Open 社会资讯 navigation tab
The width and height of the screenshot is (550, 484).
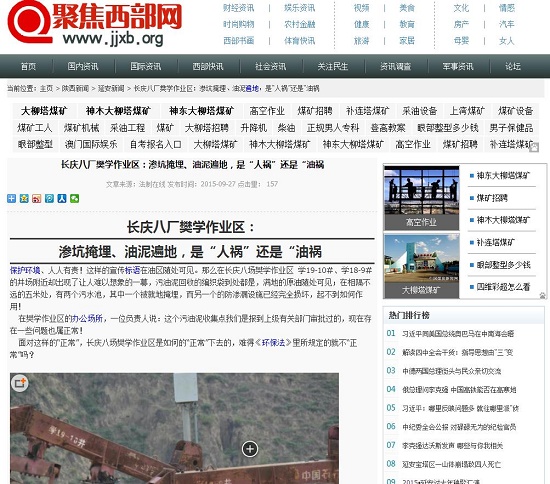coord(270,66)
